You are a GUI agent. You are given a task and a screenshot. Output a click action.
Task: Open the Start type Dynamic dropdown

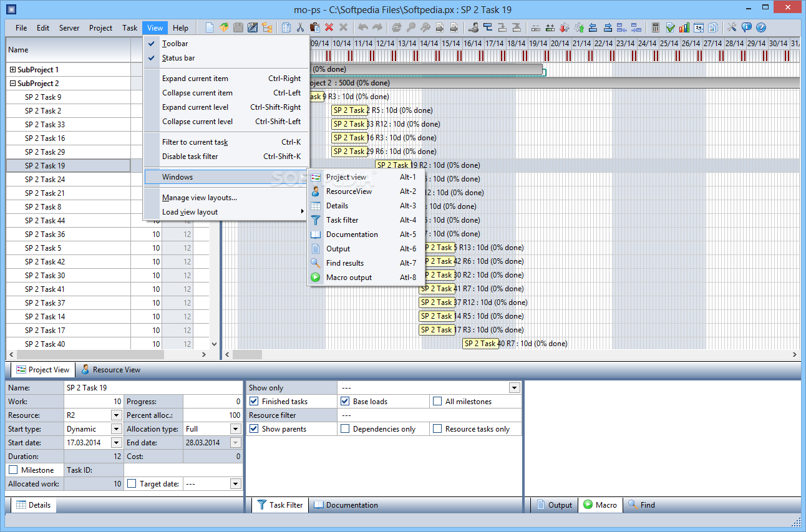pos(116,429)
